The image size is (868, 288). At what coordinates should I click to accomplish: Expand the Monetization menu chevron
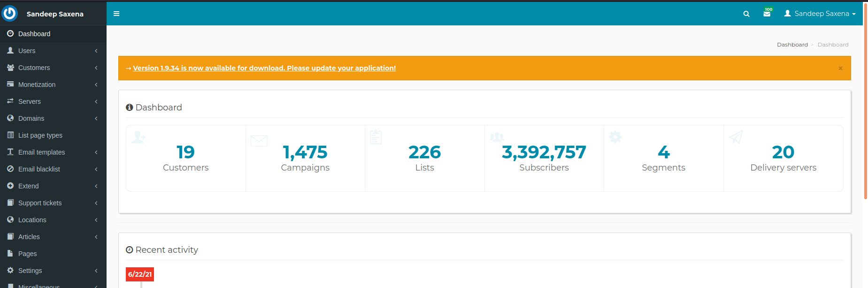click(x=96, y=85)
